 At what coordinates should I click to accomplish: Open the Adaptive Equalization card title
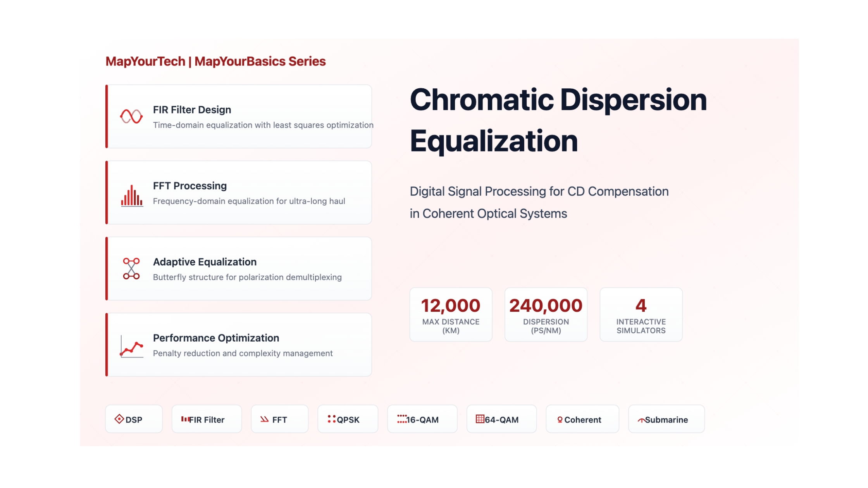(x=205, y=262)
